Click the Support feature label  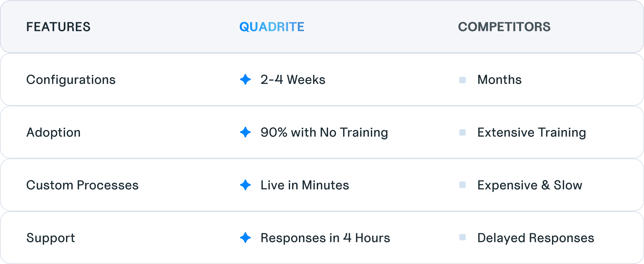(x=50, y=238)
